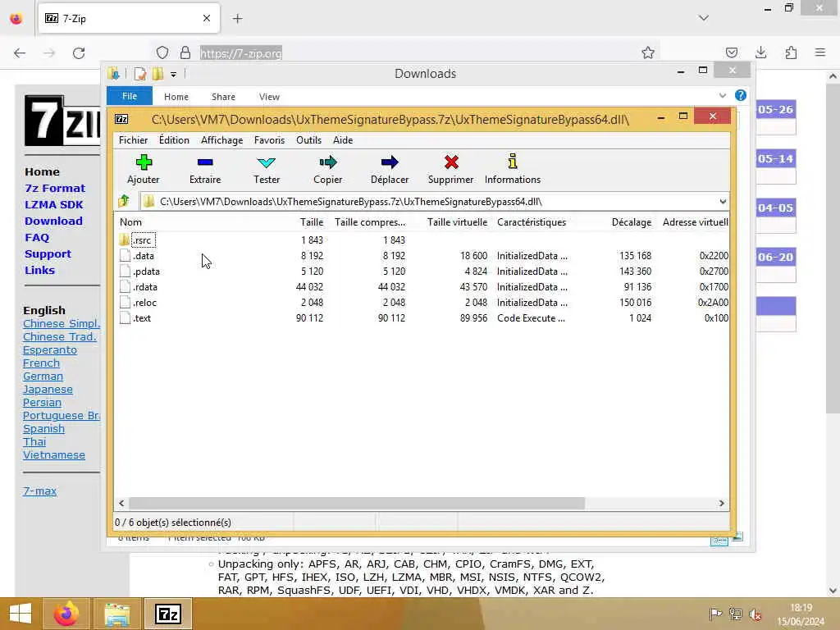Click the Ajouter green plus icon
Viewport: 840px width, 630px height.
[x=144, y=162]
